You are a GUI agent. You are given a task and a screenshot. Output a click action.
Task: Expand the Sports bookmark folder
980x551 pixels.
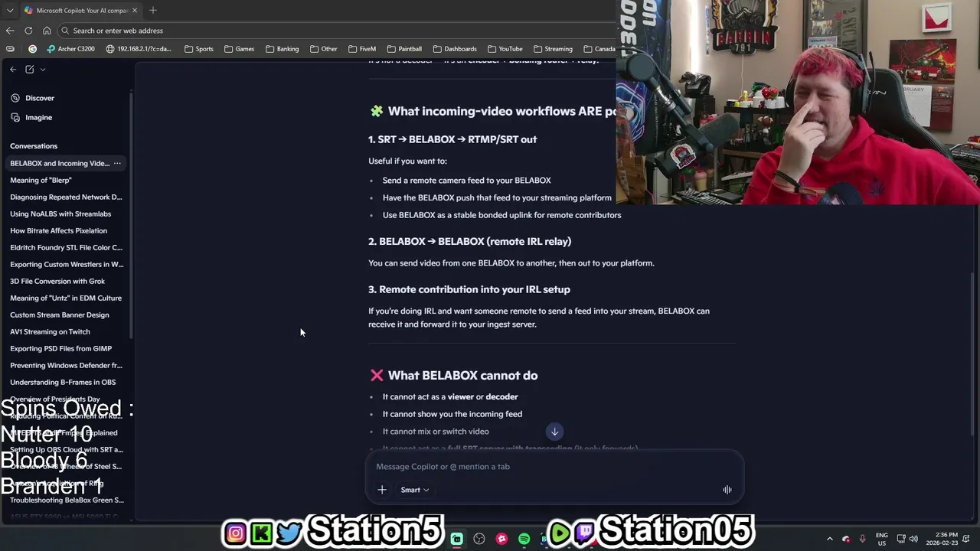pyautogui.click(x=199, y=49)
